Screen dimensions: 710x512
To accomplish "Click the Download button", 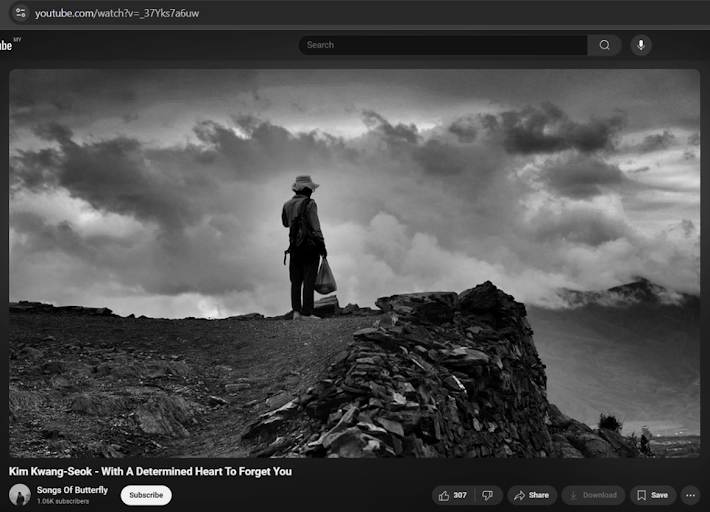I will click(593, 495).
